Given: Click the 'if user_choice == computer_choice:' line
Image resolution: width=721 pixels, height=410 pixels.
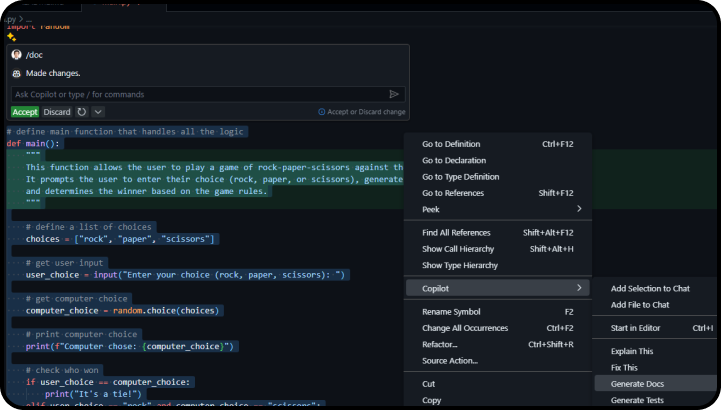Looking at the screenshot, I should point(108,382).
